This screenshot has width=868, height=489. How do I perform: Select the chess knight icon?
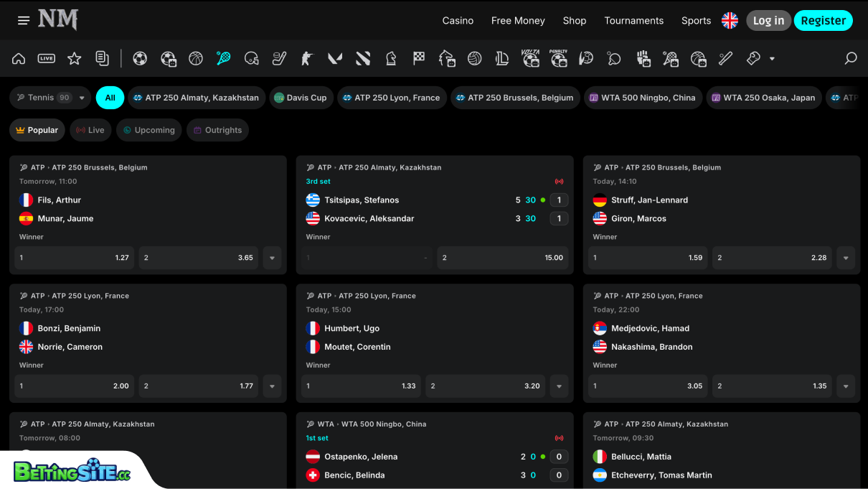tap(391, 59)
